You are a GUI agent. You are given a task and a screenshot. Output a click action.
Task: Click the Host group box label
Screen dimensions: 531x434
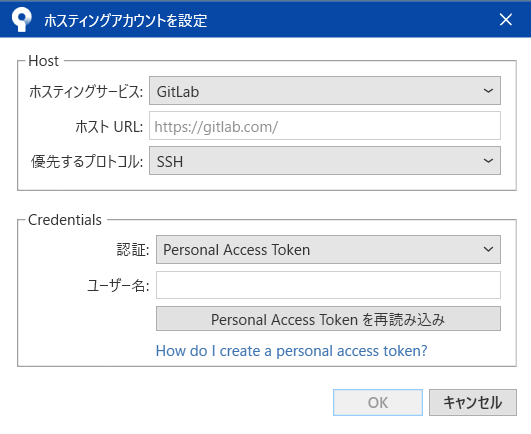coord(43,61)
